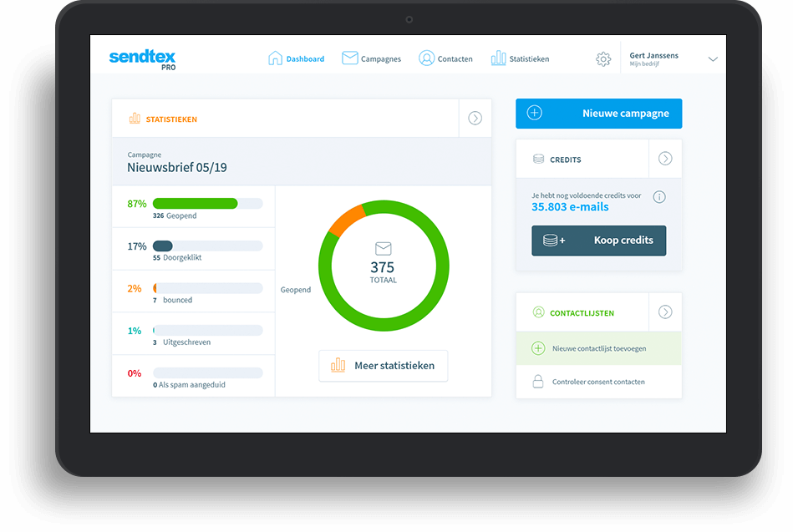The image size is (793, 532).
Task: Click the 3 Uitgeschreven count text
Action: click(x=181, y=342)
